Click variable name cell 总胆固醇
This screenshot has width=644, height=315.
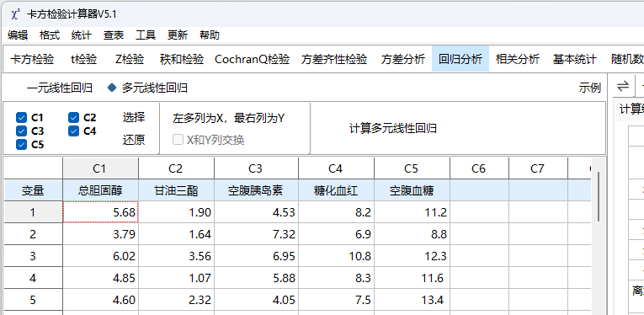click(x=101, y=190)
